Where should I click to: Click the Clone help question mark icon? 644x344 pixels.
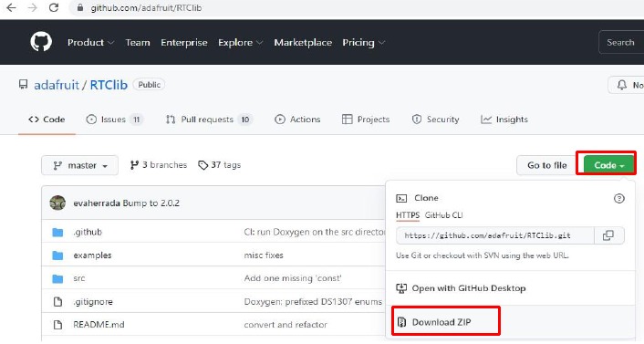tap(619, 199)
